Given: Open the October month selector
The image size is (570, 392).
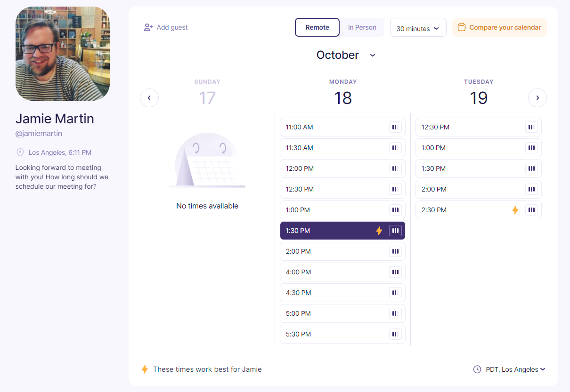Looking at the screenshot, I should [346, 55].
